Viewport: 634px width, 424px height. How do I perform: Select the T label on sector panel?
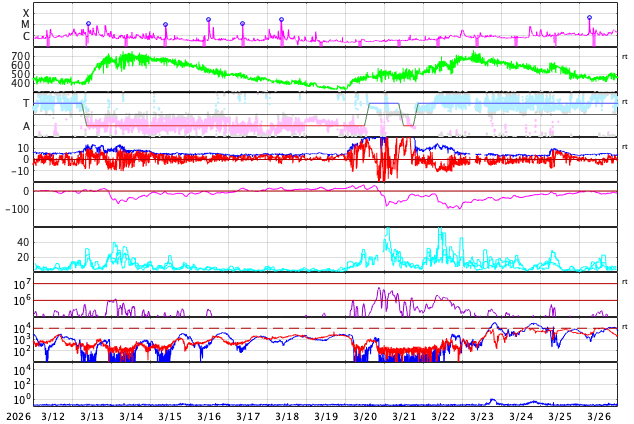tap(26, 103)
